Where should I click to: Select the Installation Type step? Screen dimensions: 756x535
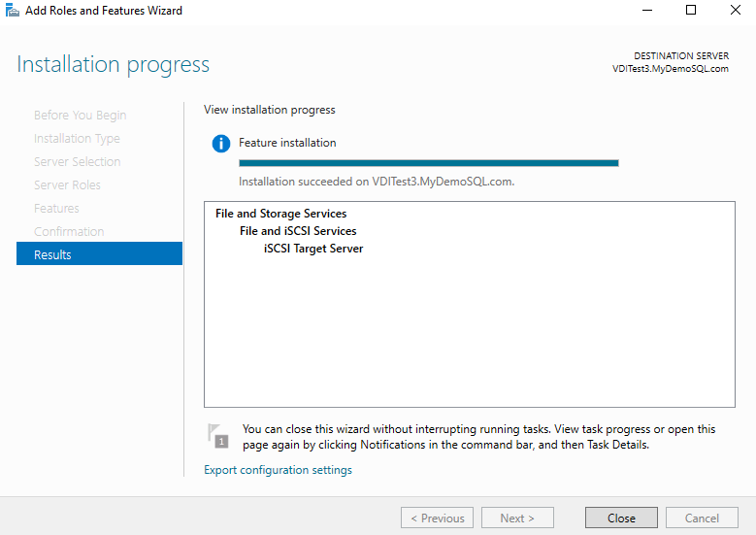pyautogui.click(x=77, y=139)
